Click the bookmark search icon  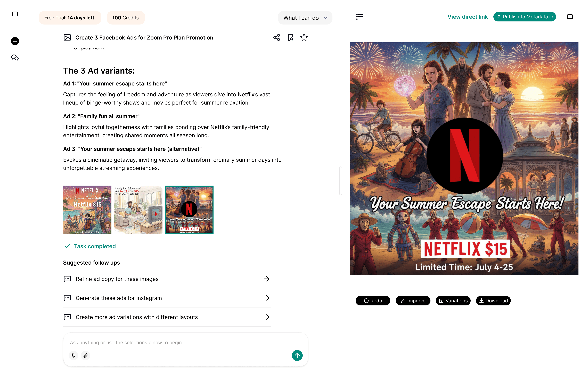pos(290,37)
